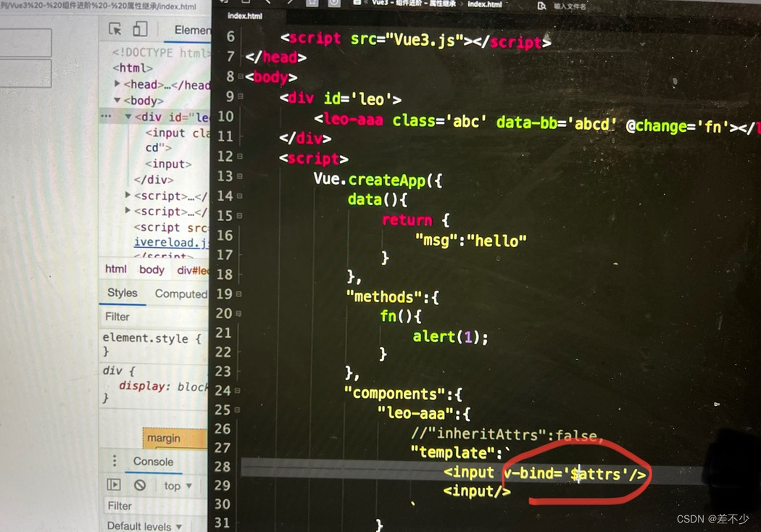Click the browser address bar URL
The width and height of the screenshot is (761, 532).
[x=99, y=7]
